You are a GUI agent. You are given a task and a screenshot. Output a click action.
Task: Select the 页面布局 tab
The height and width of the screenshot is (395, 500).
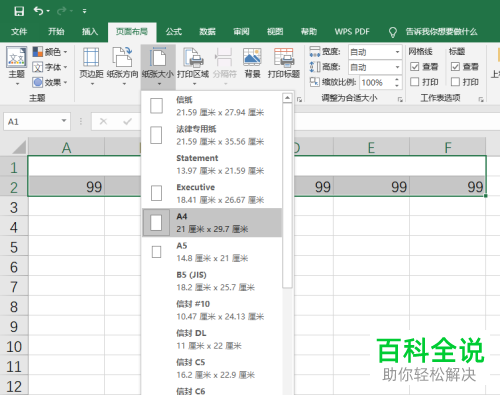(132, 32)
